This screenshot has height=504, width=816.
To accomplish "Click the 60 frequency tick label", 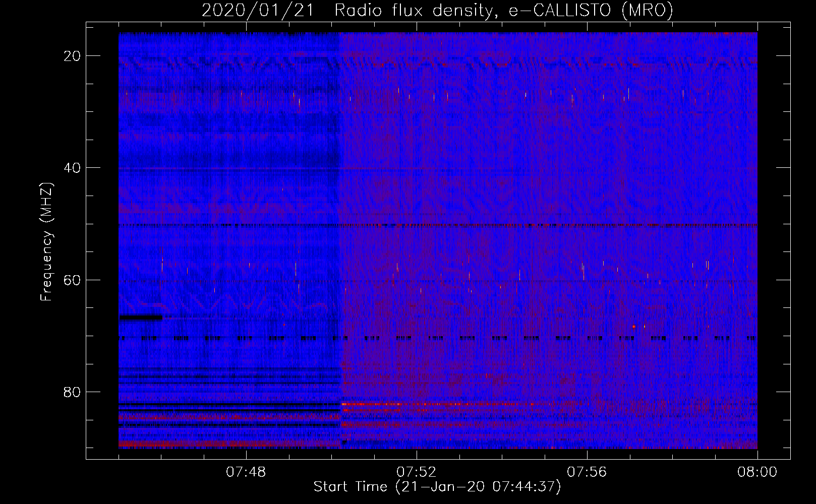I will (72, 280).
